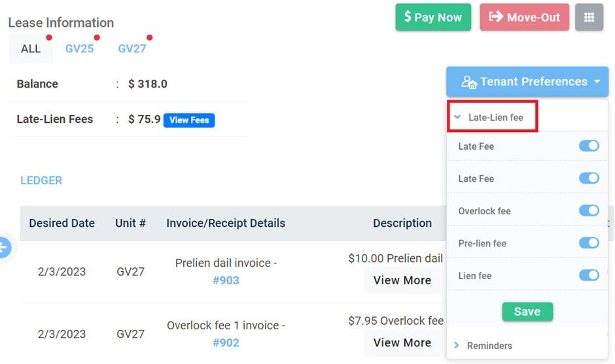The width and height of the screenshot is (615, 364).
Task: Disable the Overlock fee switch
Action: click(589, 210)
